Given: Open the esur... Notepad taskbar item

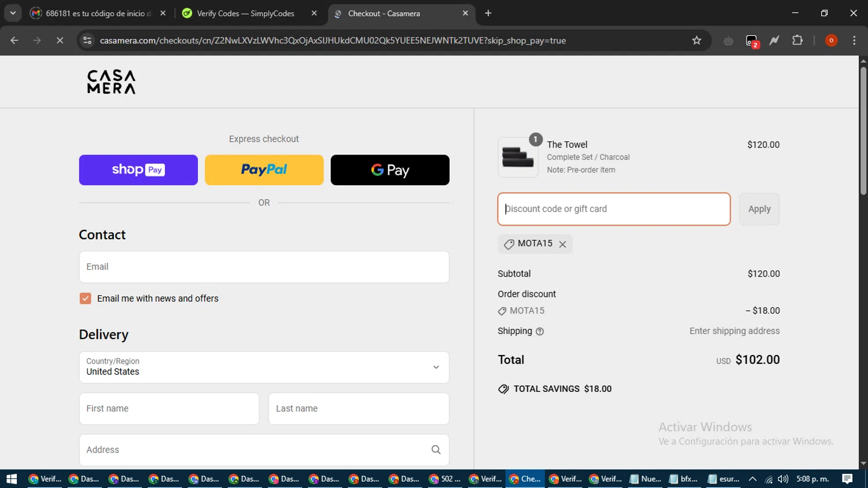Looking at the screenshot, I should pos(723,479).
